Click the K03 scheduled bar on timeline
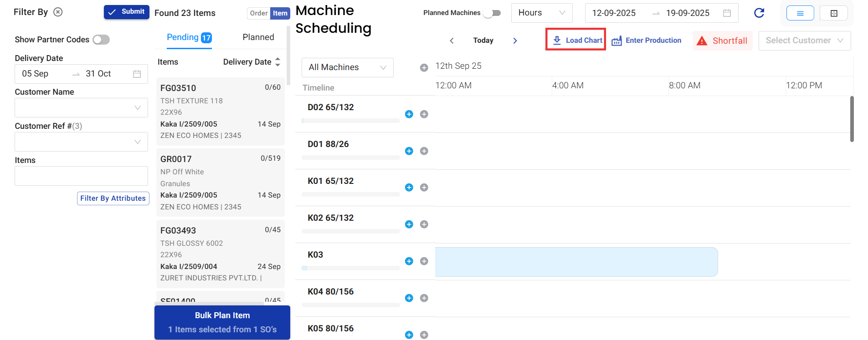The width and height of the screenshot is (868, 340). (576, 262)
